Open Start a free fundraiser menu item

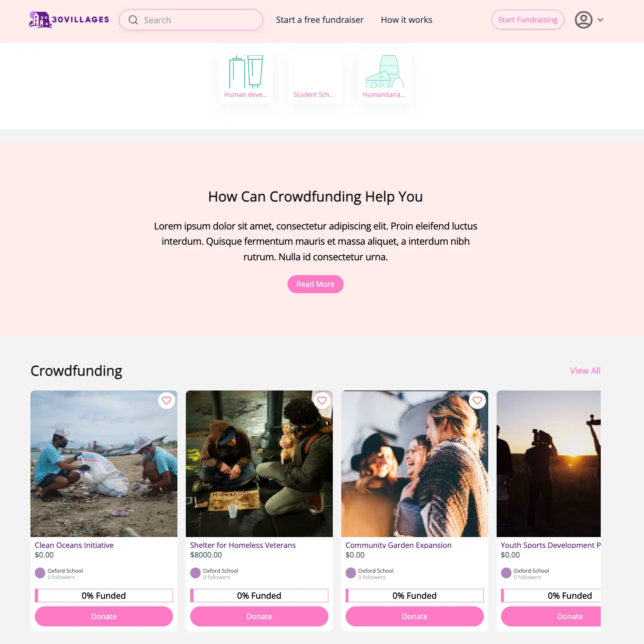320,20
